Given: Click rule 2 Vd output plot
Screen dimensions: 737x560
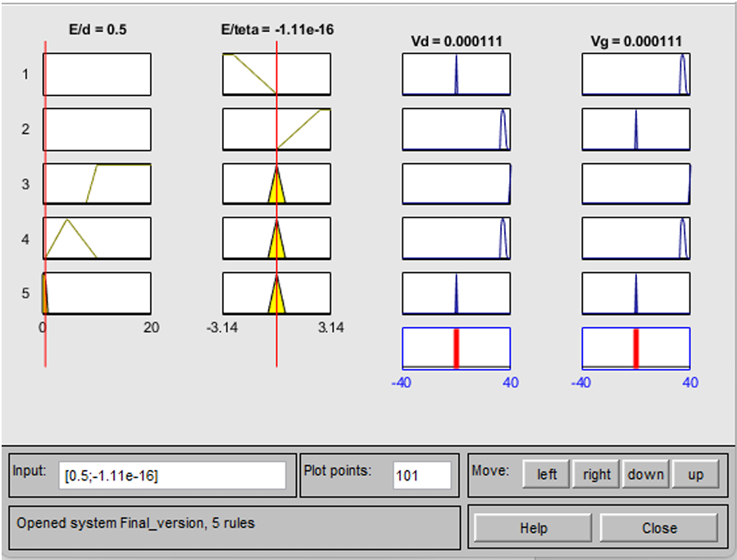Looking at the screenshot, I should [x=456, y=129].
